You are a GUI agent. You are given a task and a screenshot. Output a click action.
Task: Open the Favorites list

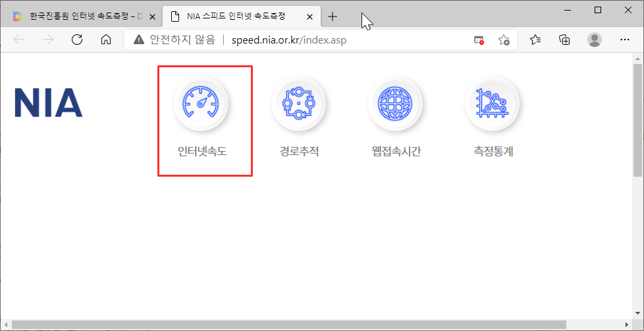[535, 40]
